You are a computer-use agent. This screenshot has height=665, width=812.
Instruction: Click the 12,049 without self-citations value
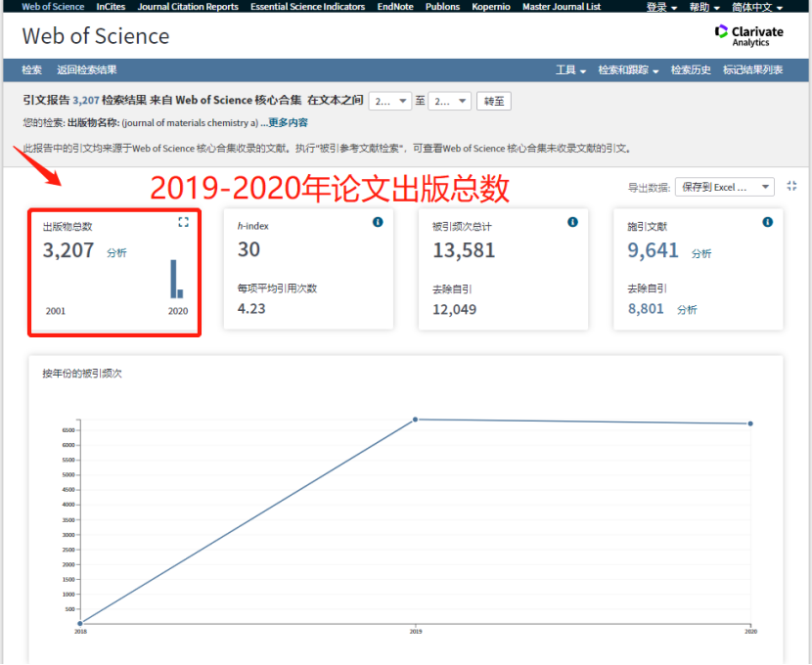click(455, 309)
